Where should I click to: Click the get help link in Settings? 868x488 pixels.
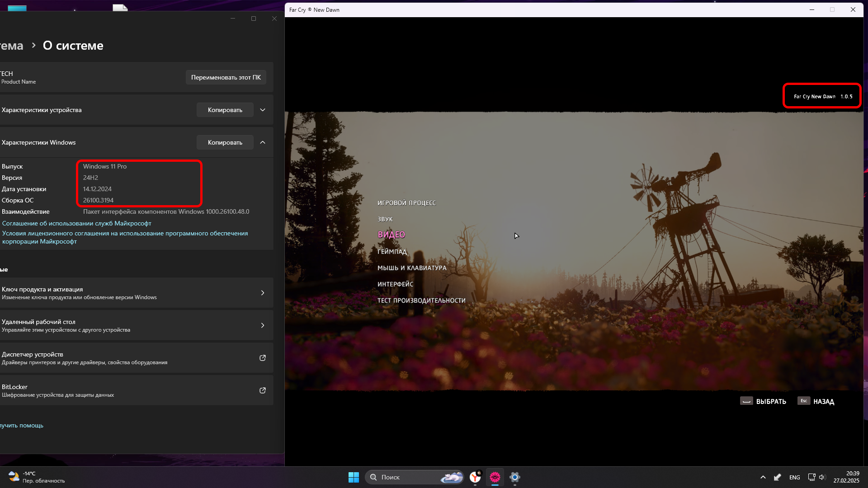pos(22,425)
